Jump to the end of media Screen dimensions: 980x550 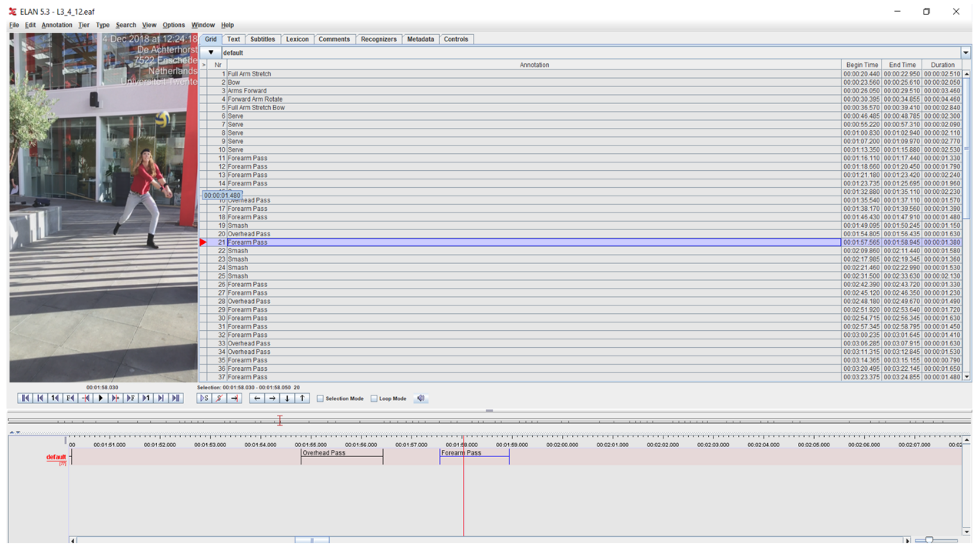175,398
